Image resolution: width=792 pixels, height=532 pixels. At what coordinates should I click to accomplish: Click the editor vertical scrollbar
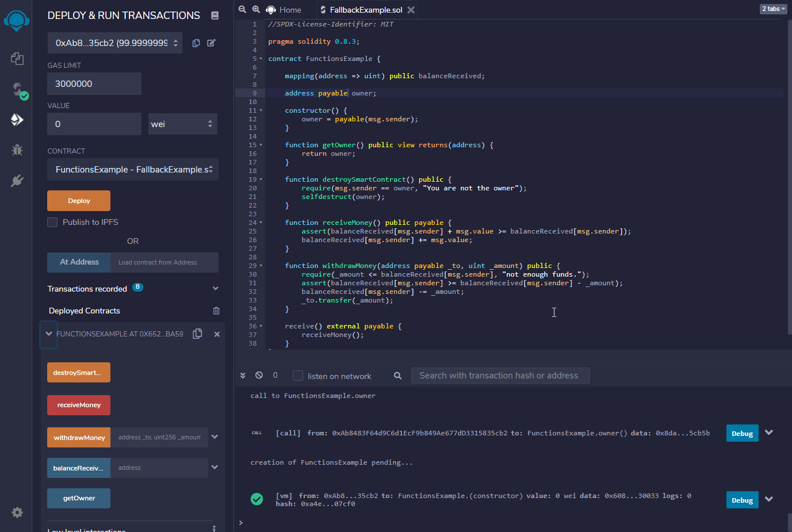click(x=789, y=177)
